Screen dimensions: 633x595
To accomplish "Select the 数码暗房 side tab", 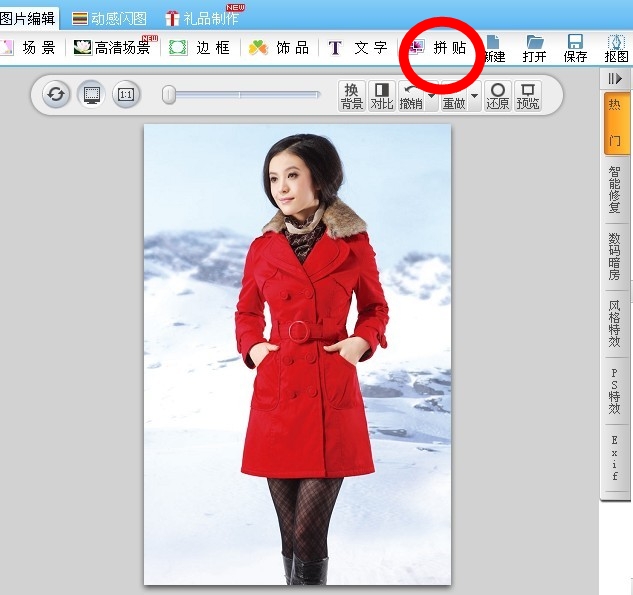I will (616, 257).
